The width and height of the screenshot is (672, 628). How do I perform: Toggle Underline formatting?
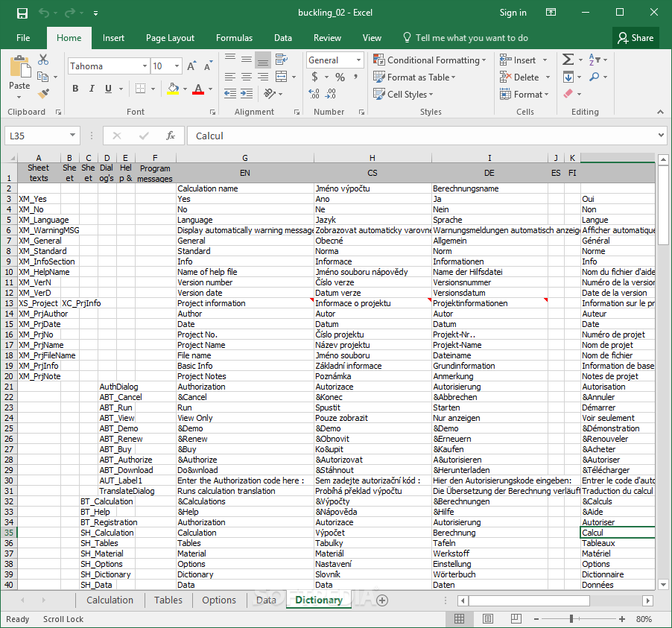point(108,89)
